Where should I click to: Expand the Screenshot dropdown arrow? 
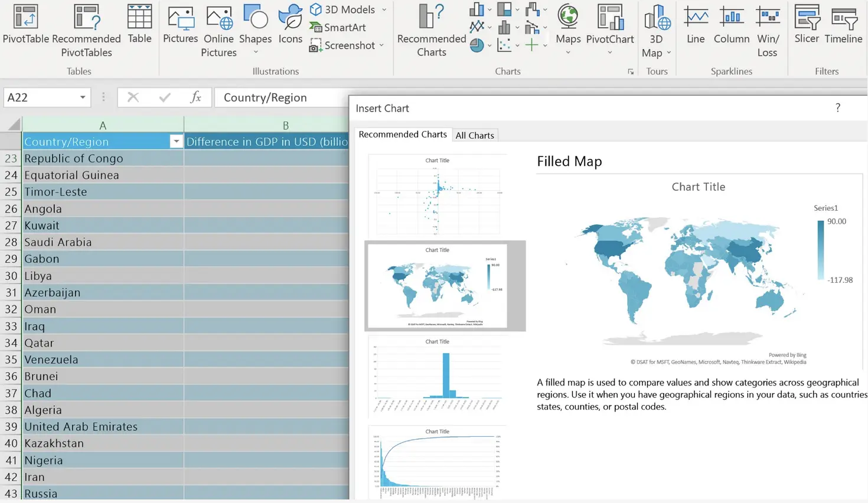[381, 45]
